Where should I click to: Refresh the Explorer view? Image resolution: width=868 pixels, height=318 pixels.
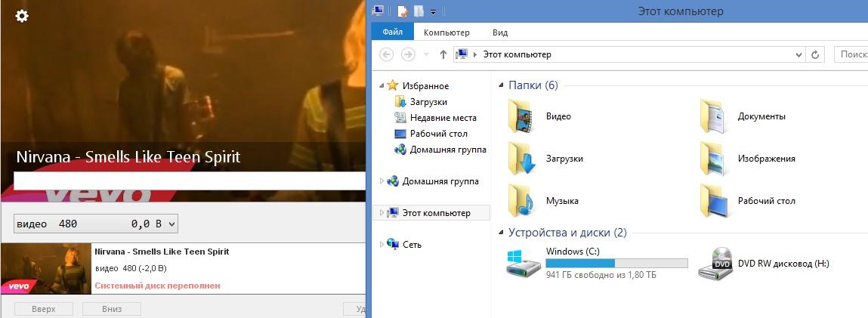tap(815, 54)
